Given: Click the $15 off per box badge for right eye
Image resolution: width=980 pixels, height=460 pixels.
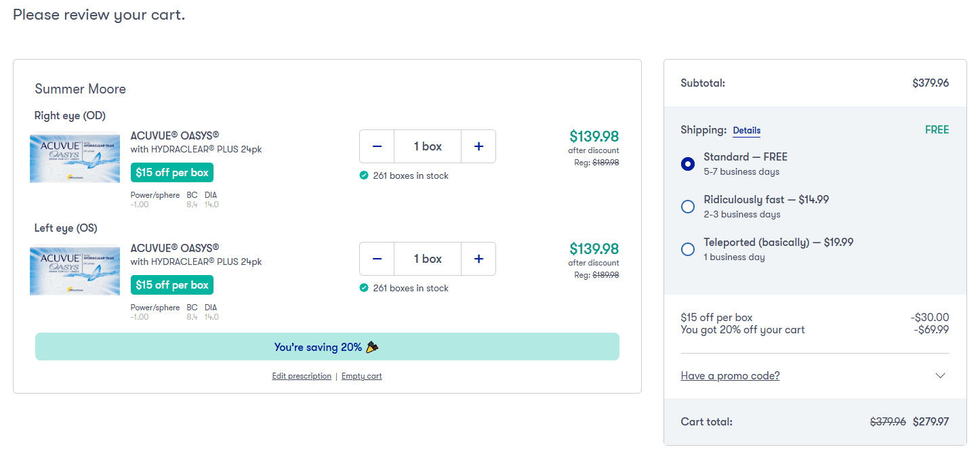Looking at the screenshot, I should 171,173.
